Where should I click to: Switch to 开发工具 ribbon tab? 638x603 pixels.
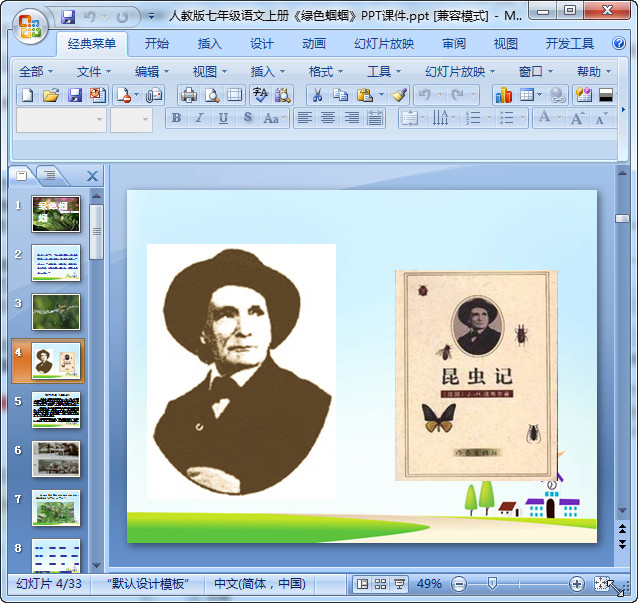coord(570,43)
